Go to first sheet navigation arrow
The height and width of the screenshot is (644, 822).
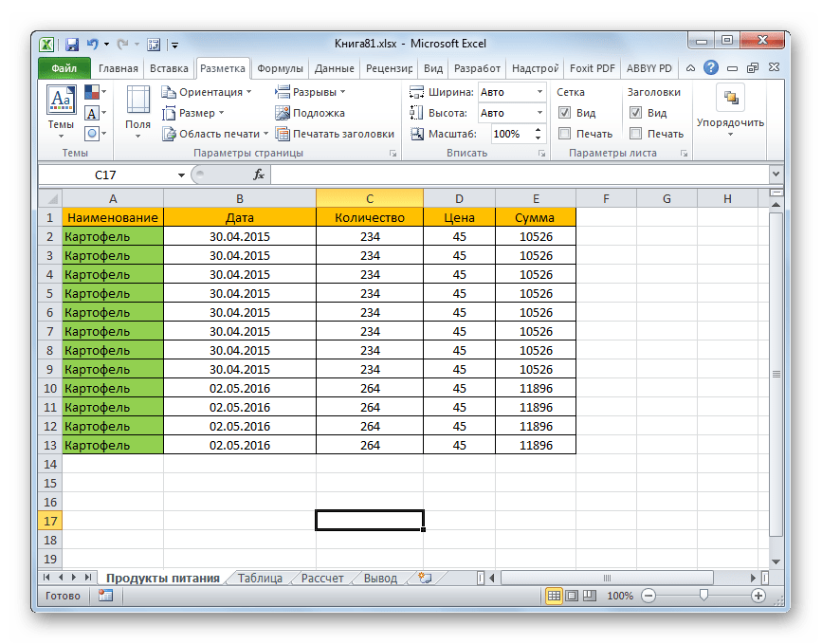(46, 578)
